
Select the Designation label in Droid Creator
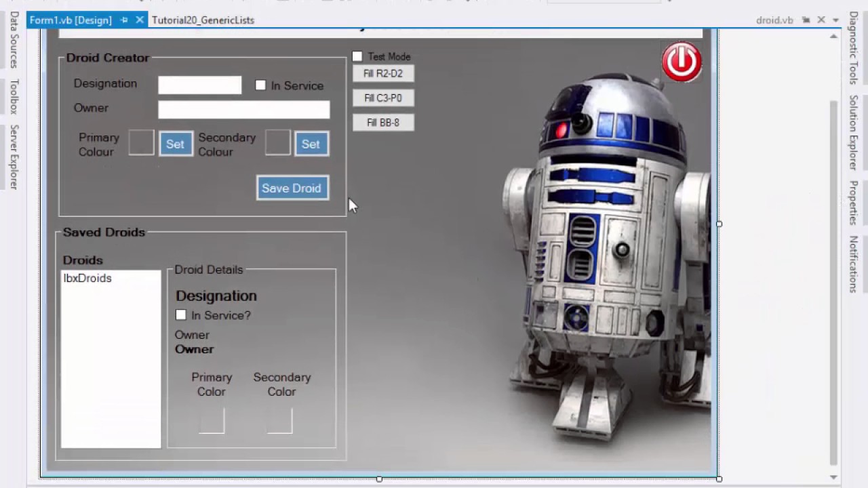(105, 83)
